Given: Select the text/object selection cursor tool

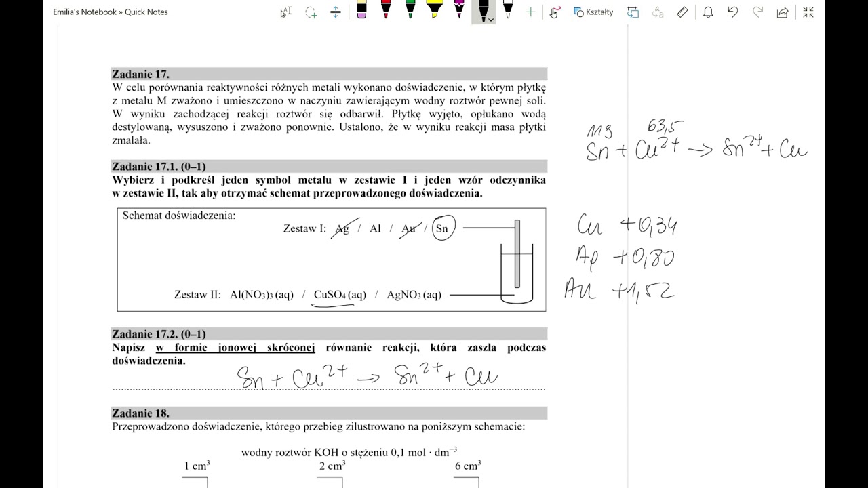Looking at the screenshot, I should pyautogui.click(x=286, y=12).
